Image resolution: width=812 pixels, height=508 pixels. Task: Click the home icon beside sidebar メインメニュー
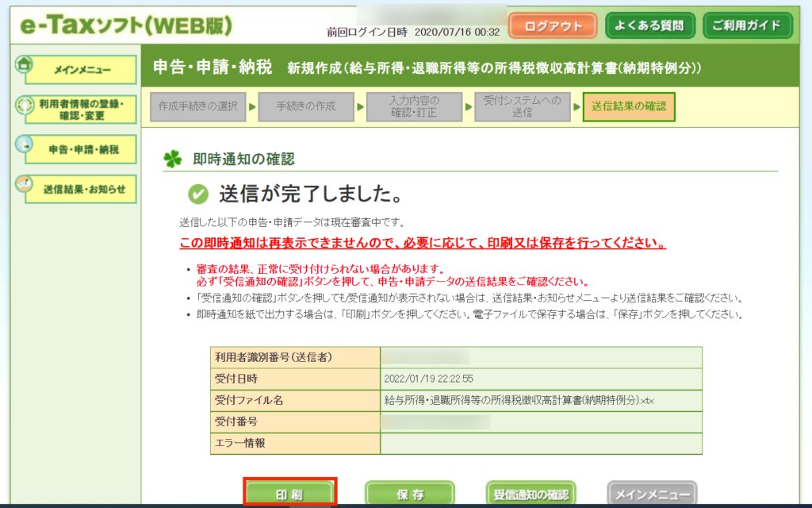click(x=24, y=64)
